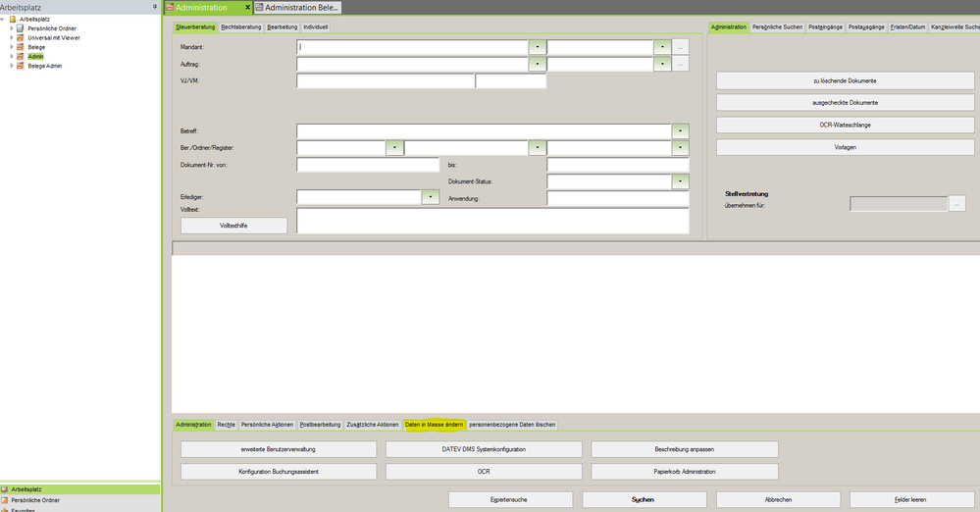
Task: Open the first Auftrag dropdown
Action: click(x=538, y=64)
